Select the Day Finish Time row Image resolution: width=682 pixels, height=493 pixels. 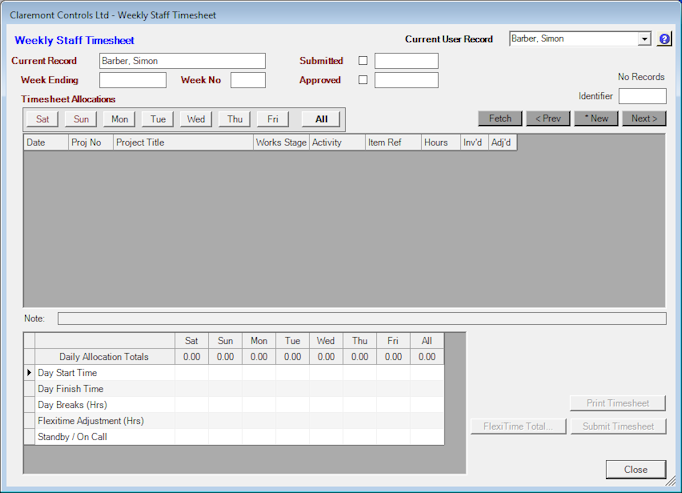coord(234,389)
